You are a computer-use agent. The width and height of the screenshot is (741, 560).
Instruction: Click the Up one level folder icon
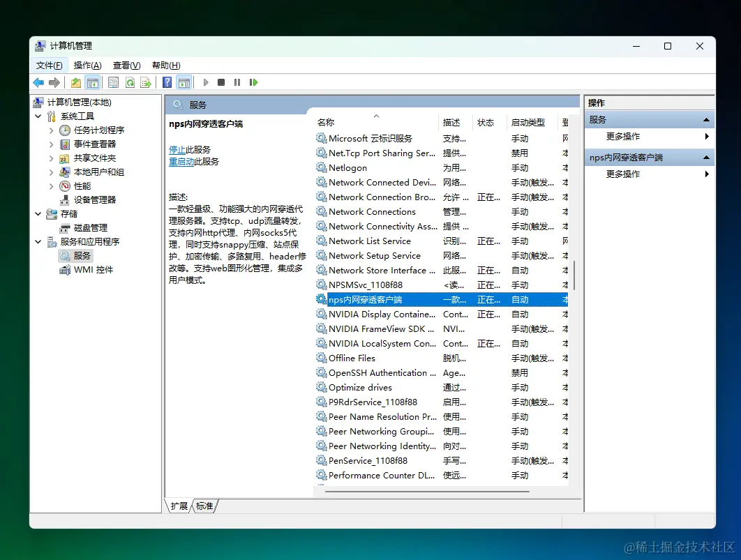click(x=75, y=82)
